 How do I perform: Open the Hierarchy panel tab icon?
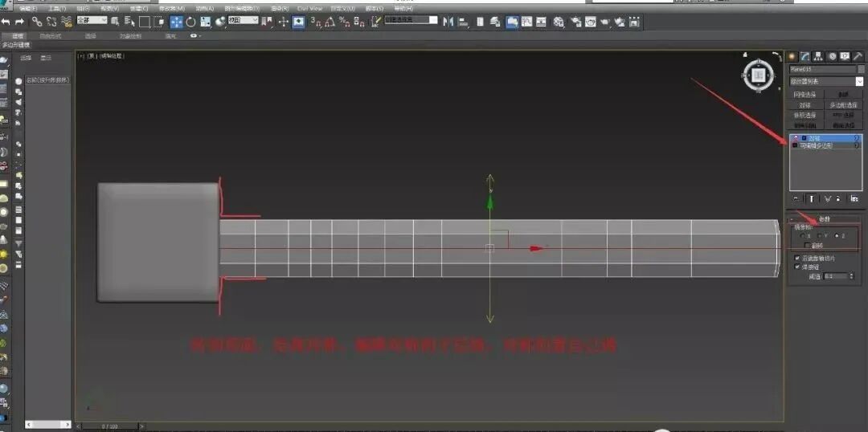(818, 56)
